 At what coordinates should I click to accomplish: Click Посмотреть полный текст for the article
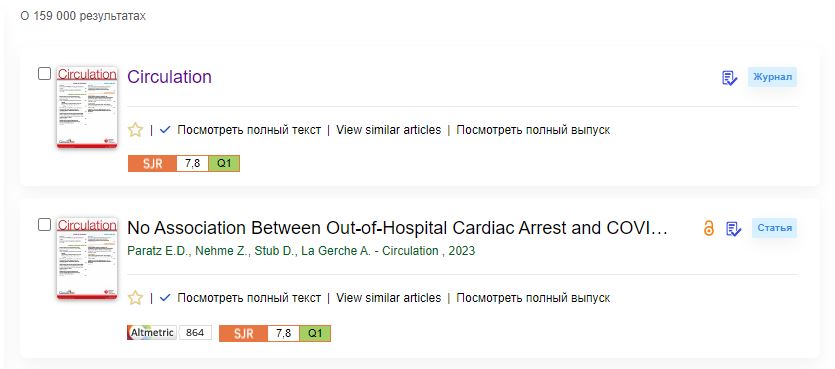tap(249, 297)
